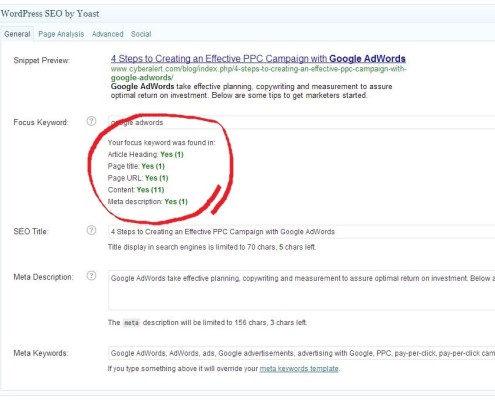Switch to the Page Analysis tab
495x400 pixels.
point(61,34)
